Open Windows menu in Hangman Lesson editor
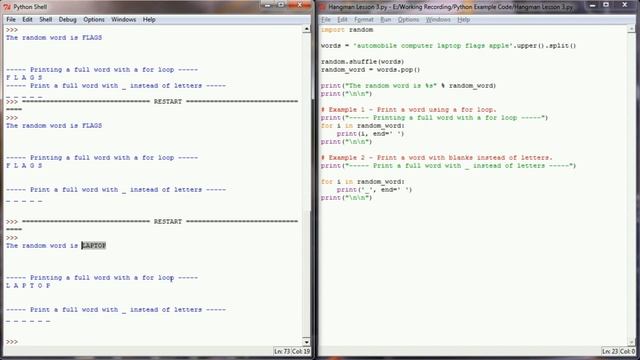Image resolution: width=640 pixels, height=360 pixels. [x=438, y=20]
